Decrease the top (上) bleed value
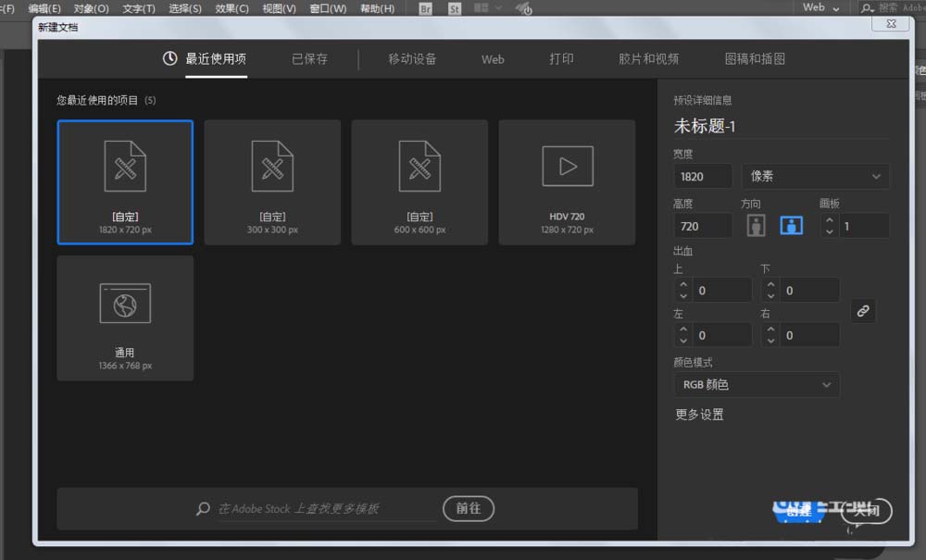Viewport: 926px width, 560px height. coord(683,295)
